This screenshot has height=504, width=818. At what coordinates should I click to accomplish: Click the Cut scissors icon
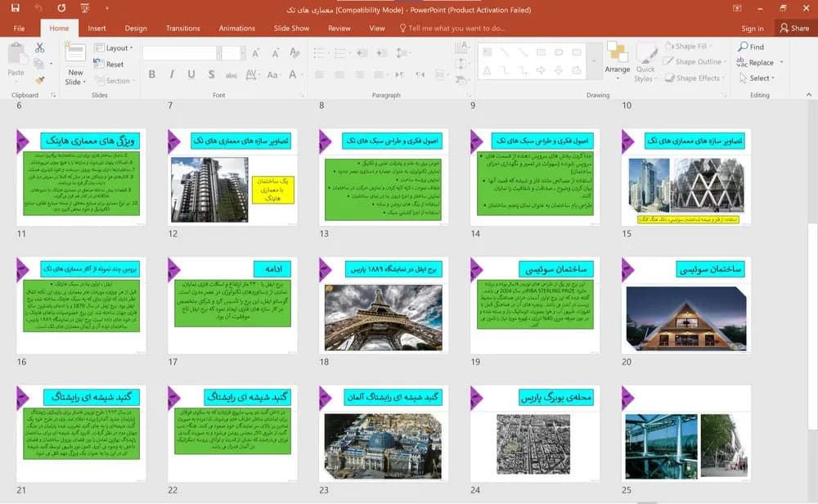pyautogui.click(x=39, y=47)
